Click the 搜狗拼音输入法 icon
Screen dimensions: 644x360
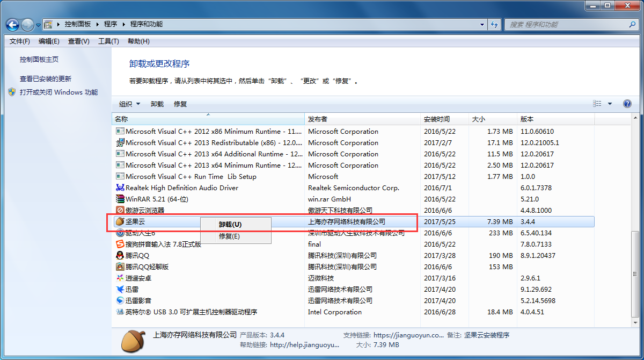tap(120, 244)
